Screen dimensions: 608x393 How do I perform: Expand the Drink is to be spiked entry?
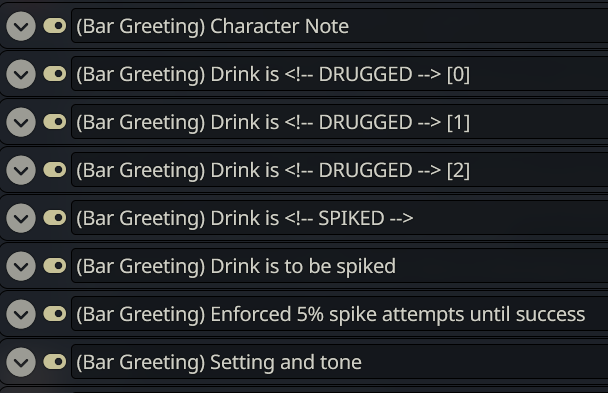(21, 266)
